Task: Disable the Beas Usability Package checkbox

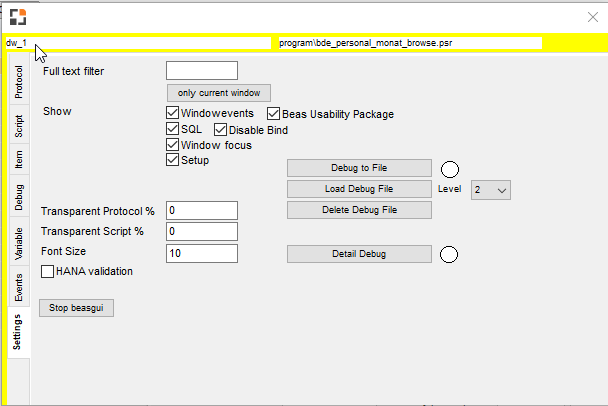Action: pyautogui.click(x=273, y=114)
